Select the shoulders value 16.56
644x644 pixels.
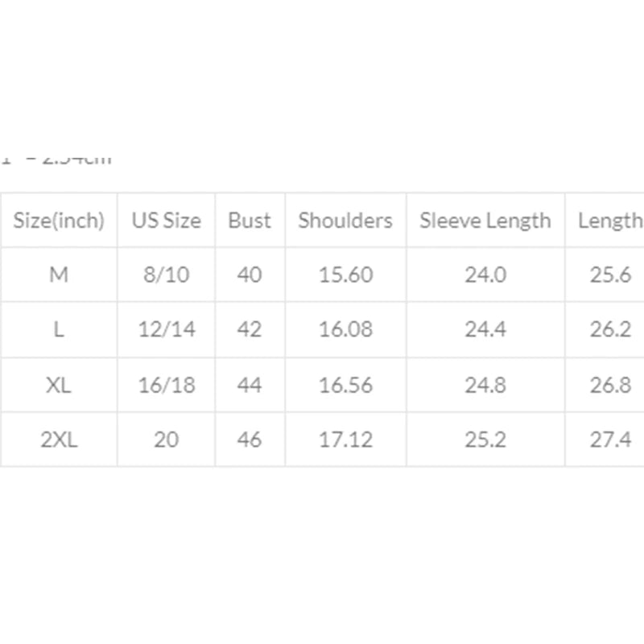pyautogui.click(x=345, y=385)
